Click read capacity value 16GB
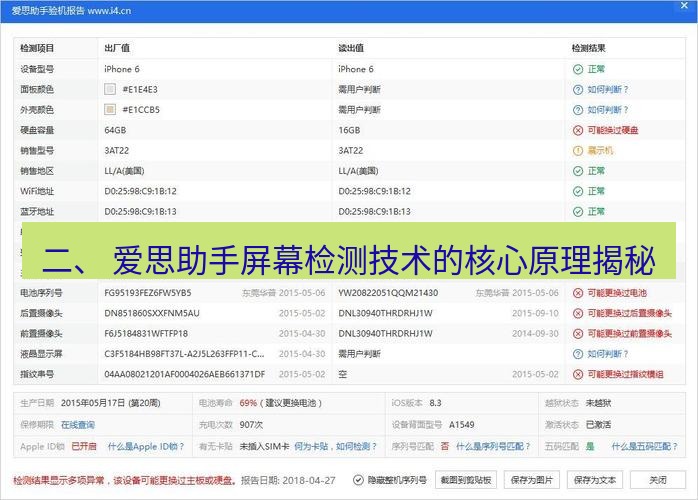This screenshot has height=500, width=698. (349, 130)
